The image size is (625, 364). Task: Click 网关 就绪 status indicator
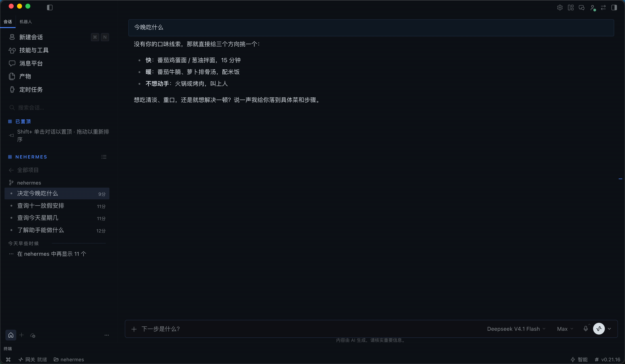point(33,359)
